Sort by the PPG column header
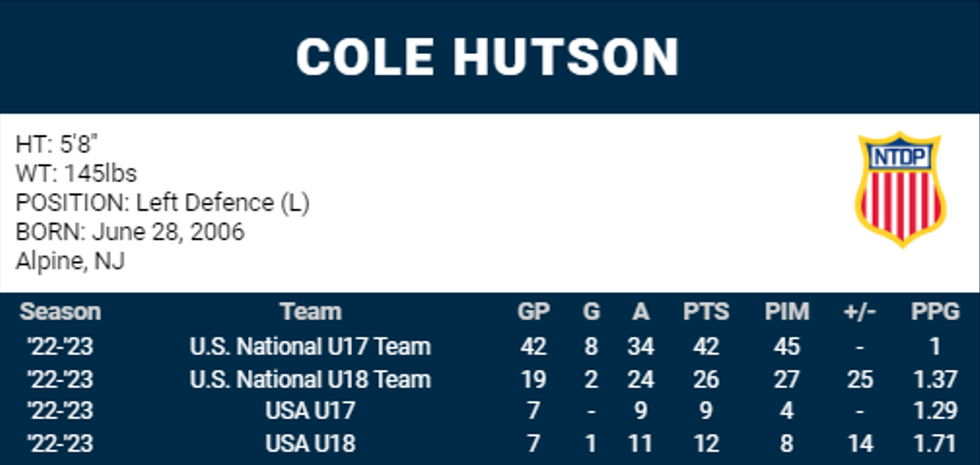The height and width of the screenshot is (465, 980). 935,312
